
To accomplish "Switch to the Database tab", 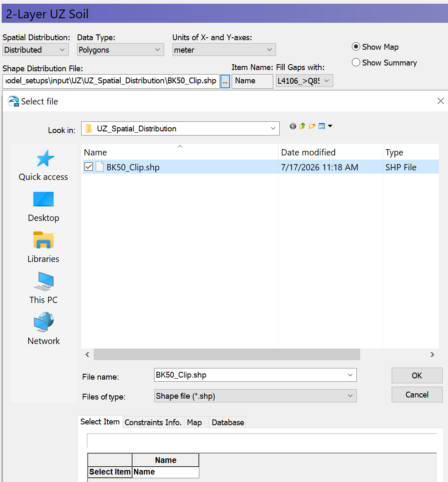I will (228, 422).
